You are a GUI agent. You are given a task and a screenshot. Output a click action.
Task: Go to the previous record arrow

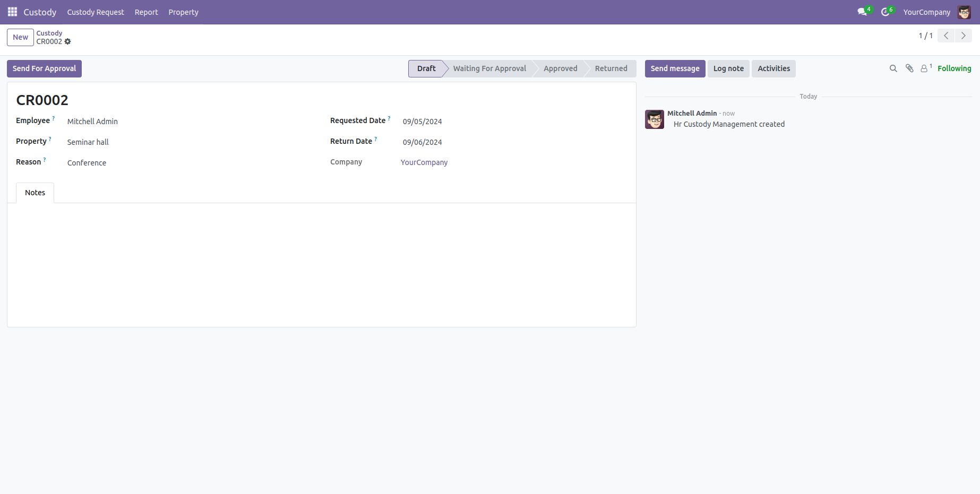click(x=946, y=36)
